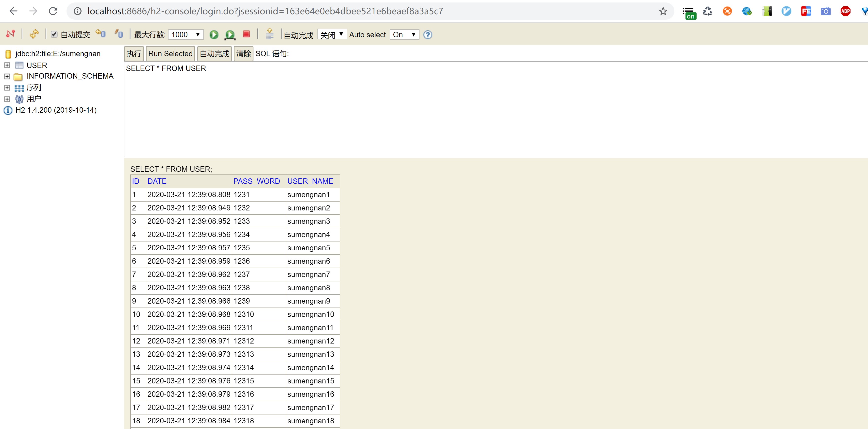The image size is (868, 429).
Task: Open the 自动完成 关闭 dropdown
Action: coord(332,34)
